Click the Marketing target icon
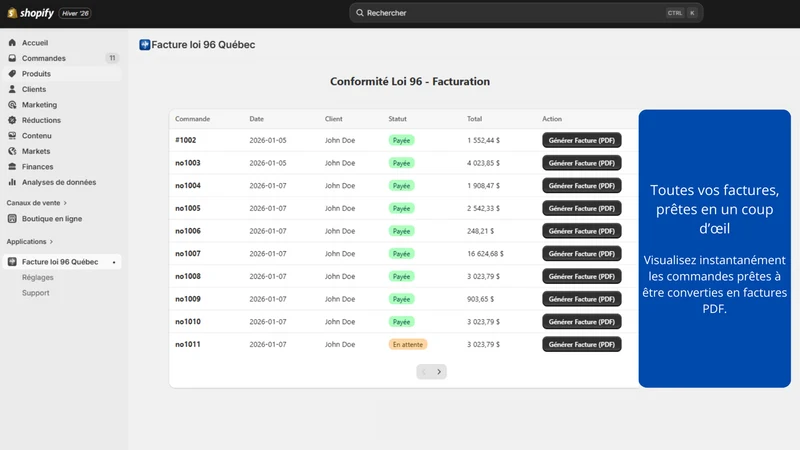Viewport: 800px width, 450px height. point(12,105)
